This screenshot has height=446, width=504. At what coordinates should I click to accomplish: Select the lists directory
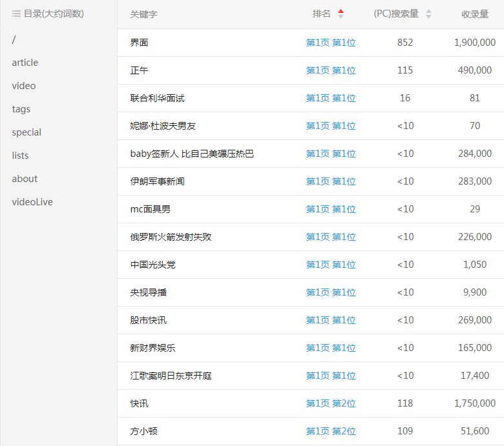20,156
